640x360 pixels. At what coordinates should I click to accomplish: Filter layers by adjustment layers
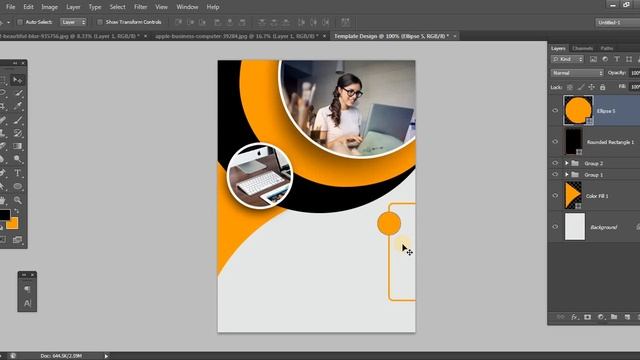[605, 60]
